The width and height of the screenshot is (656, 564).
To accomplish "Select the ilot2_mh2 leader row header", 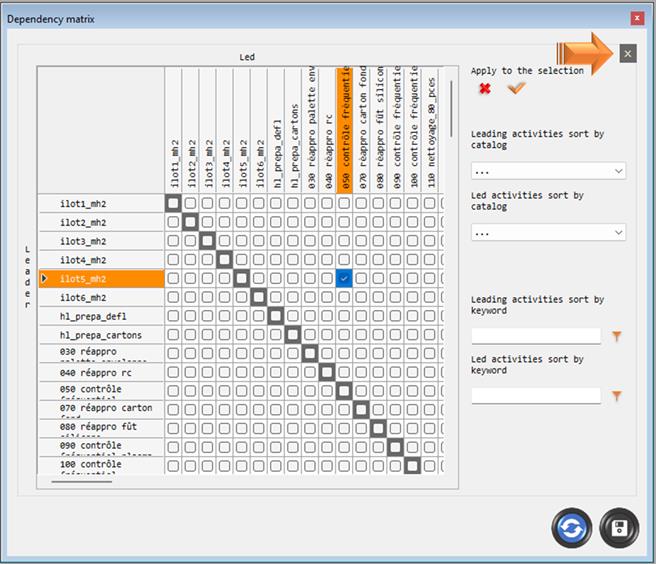I will (101, 223).
